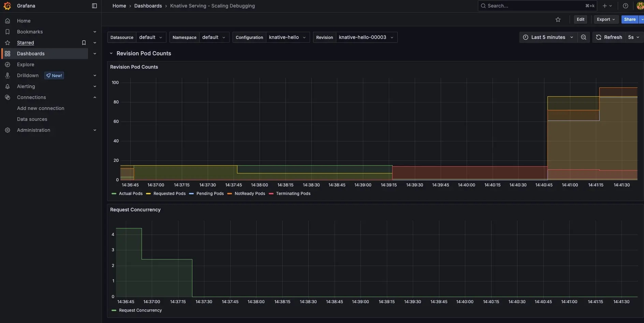Screen dimensions: 644x323
Task: Open the Revision knative-hello-00003 dropdown
Action: [366, 37]
